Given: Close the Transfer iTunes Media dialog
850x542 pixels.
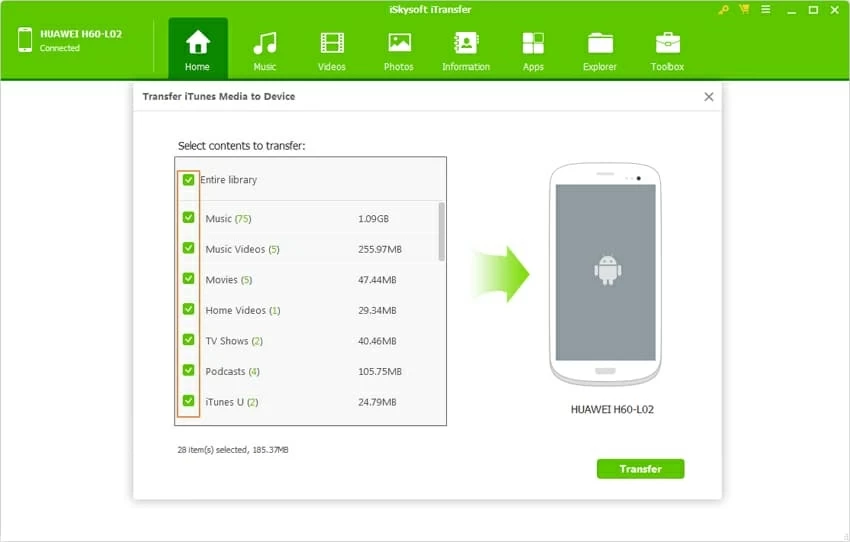Looking at the screenshot, I should (x=708, y=97).
